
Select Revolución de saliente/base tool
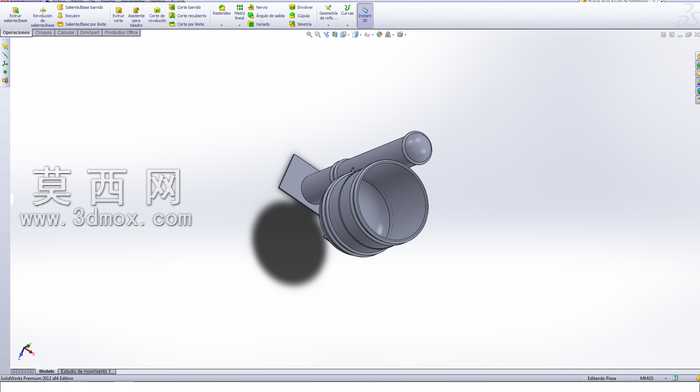click(42, 17)
